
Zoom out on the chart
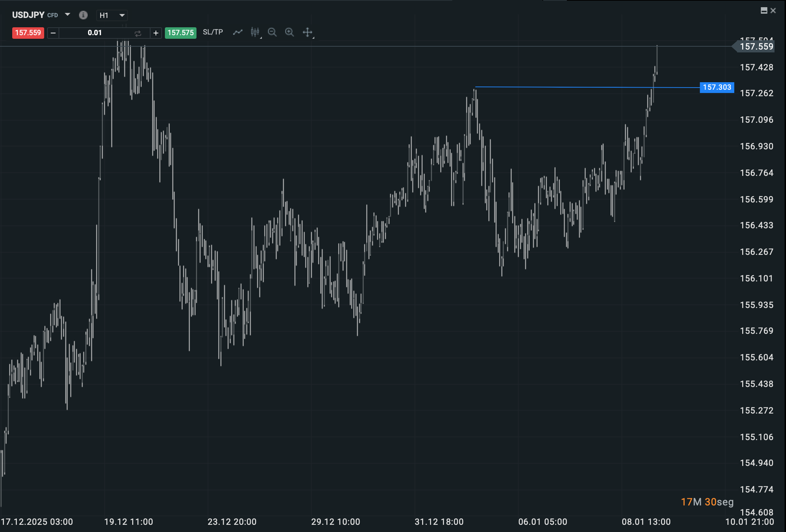272,32
